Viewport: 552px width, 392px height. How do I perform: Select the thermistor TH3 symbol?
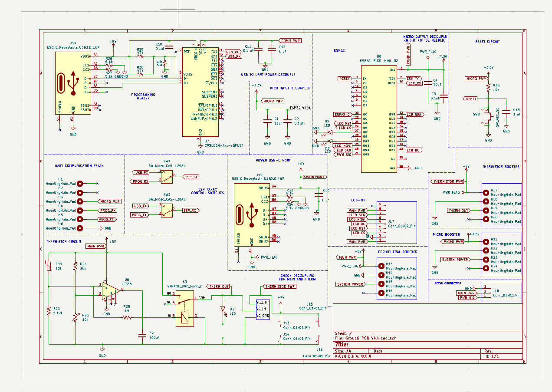click(49, 267)
